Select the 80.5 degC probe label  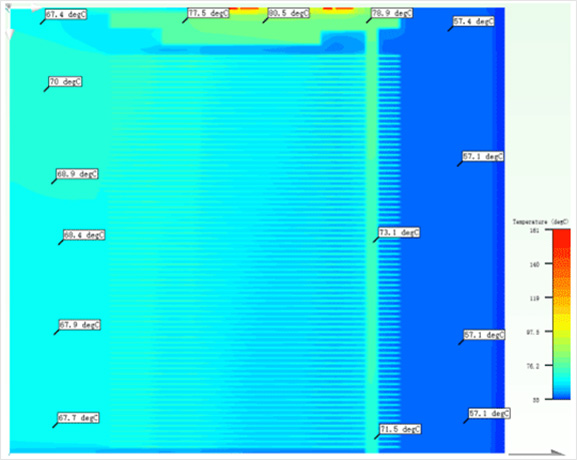[x=288, y=13]
